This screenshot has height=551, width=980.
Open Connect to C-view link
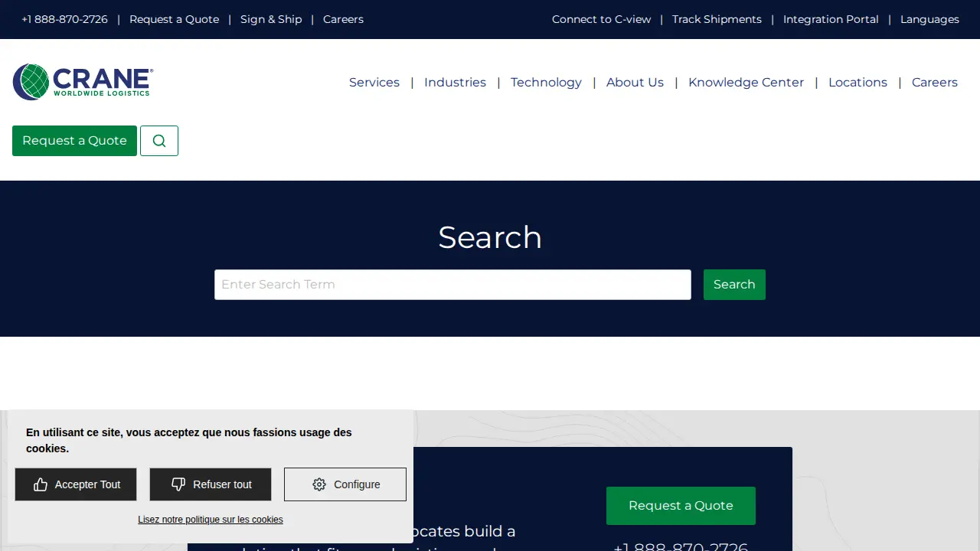(x=601, y=19)
